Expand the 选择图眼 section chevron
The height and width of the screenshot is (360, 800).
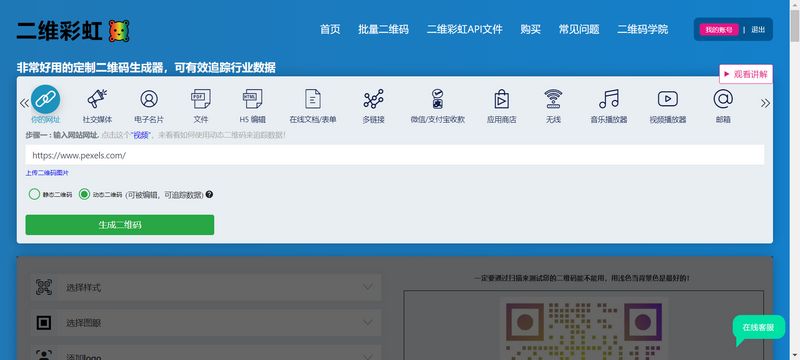tap(368, 323)
